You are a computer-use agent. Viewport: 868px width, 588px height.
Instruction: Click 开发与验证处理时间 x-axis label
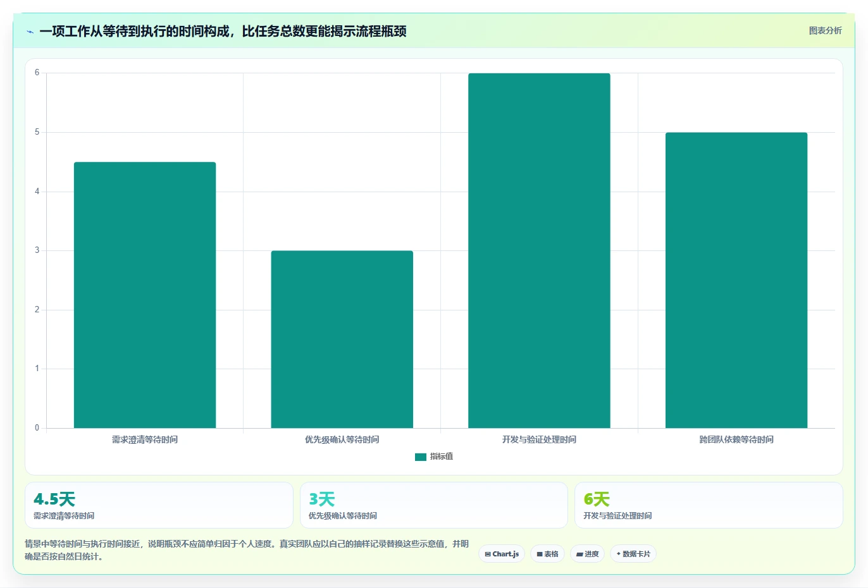pos(539,439)
